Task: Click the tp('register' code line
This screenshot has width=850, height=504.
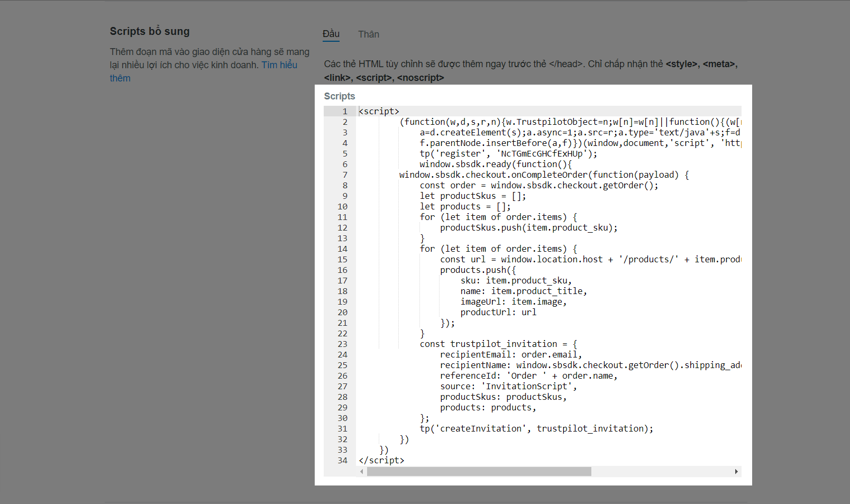Action: [x=508, y=153]
